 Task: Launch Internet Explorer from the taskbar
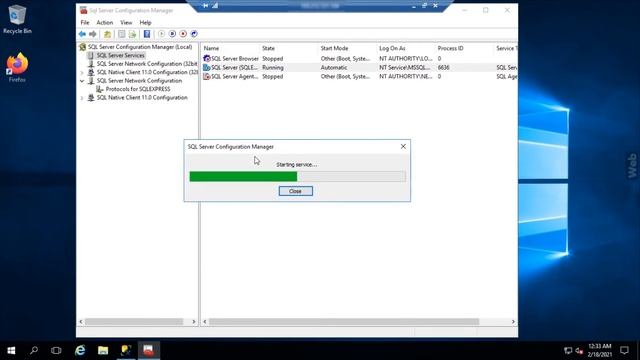pos(80,350)
